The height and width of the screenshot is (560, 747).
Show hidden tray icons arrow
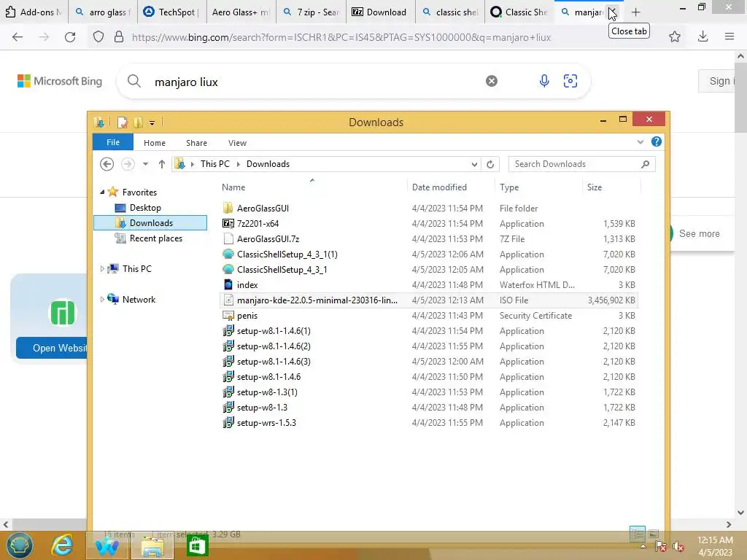[643, 546]
